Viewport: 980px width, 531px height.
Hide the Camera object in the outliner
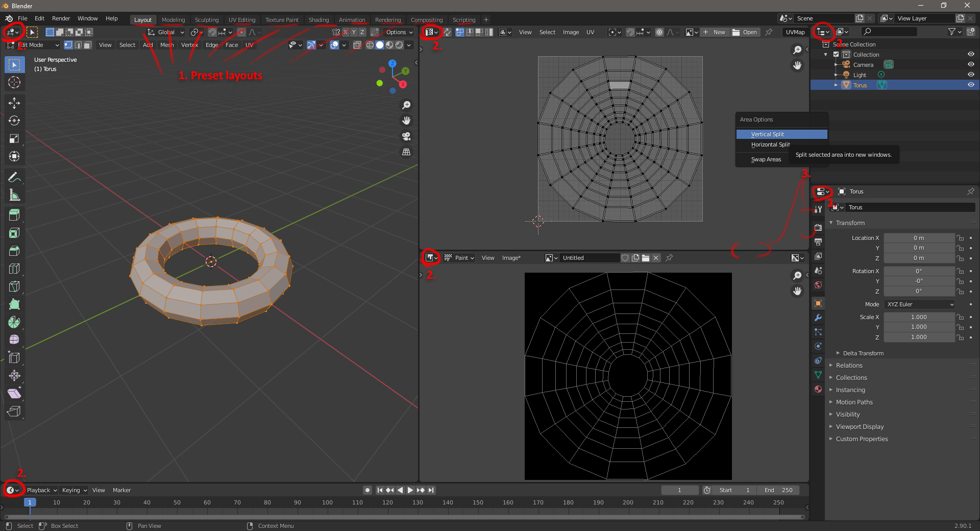coord(970,65)
